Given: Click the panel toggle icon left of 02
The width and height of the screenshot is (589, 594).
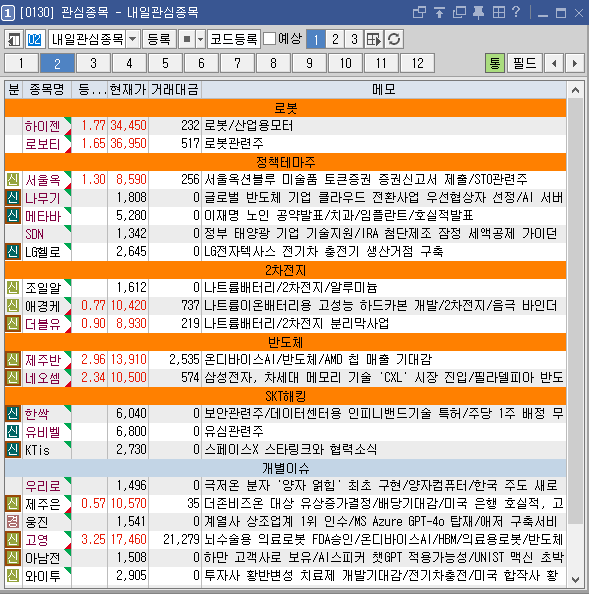Looking at the screenshot, I should (14, 39).
